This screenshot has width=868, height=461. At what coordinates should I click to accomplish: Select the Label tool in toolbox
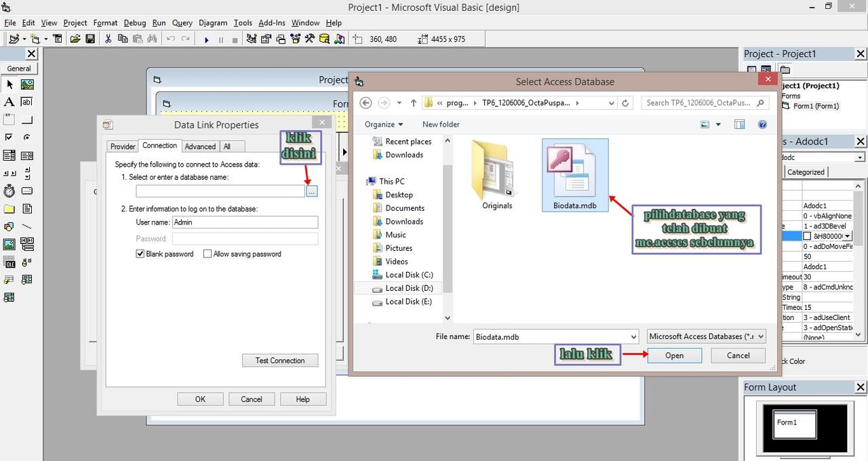[x=9, y=102]
